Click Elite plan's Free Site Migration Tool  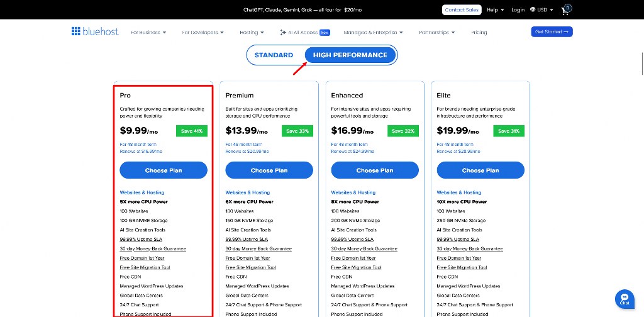pyautogui.click(x=462, y=267)
